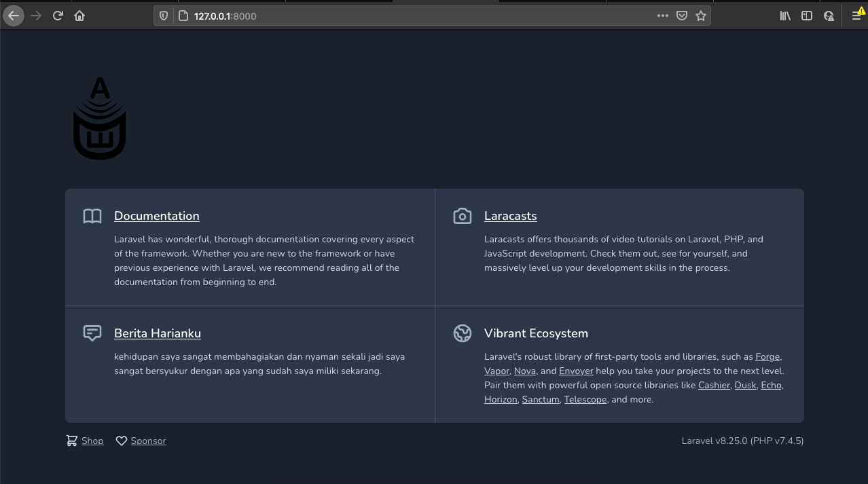Click the Documentation book icon

click(x=92, y=217)
